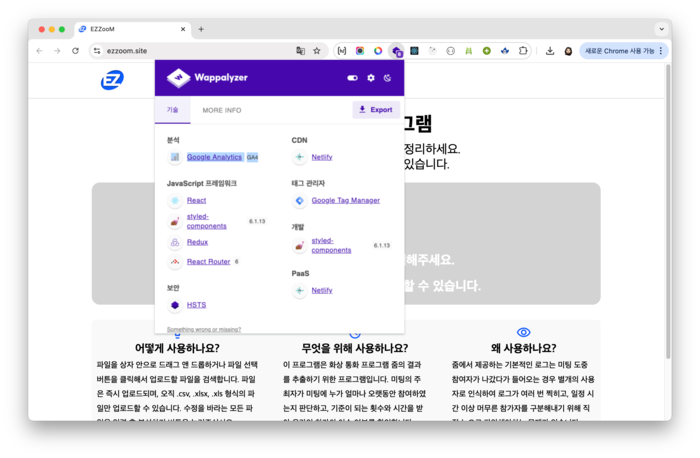The image size is (700, 458).
Task: Click the page vertical scrollbar
Action: pyautogui.click(x=668, y=211)
